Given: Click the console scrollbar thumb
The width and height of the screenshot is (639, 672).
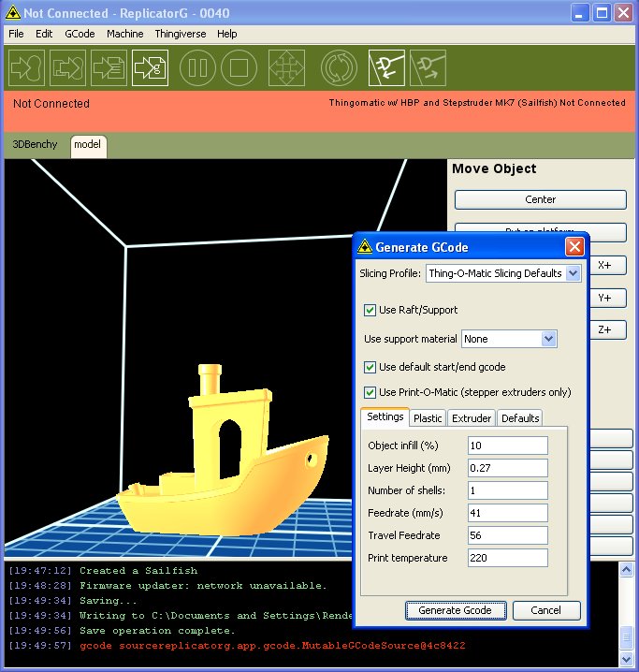Looking at the screenshot, I should coord(626,636).
